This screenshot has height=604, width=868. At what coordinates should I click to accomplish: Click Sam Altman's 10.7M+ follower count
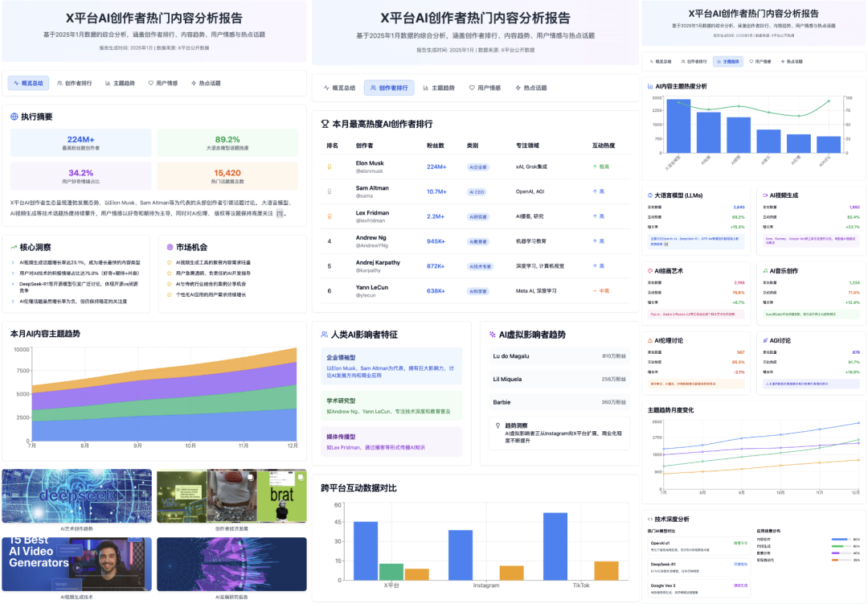point(436,191)
